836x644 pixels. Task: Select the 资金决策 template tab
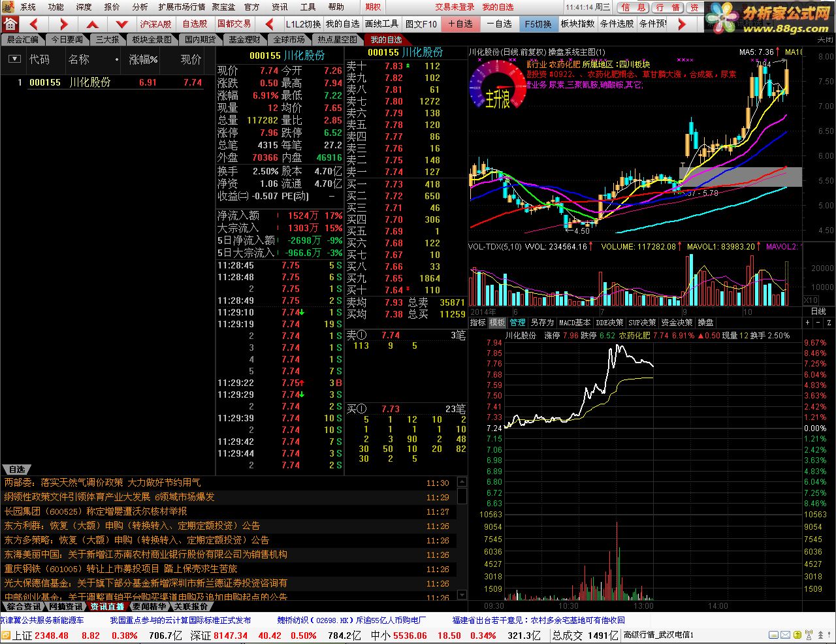pos(677,323)
